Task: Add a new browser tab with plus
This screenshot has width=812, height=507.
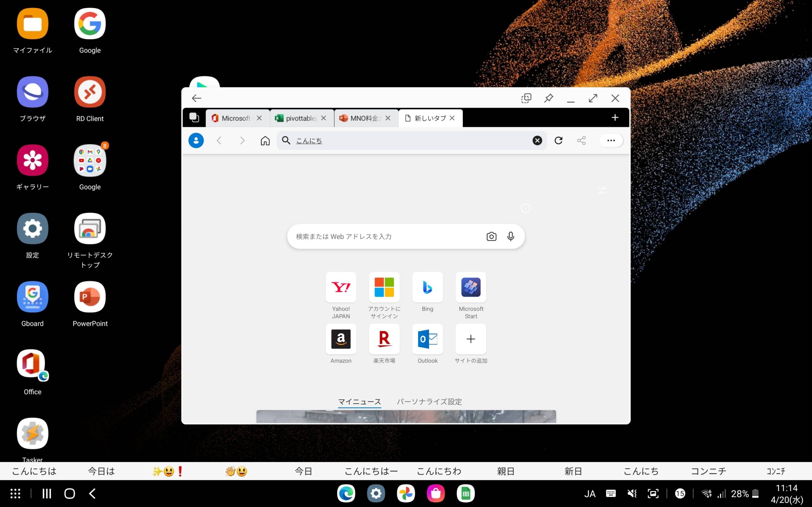Action: click(615, 118)
